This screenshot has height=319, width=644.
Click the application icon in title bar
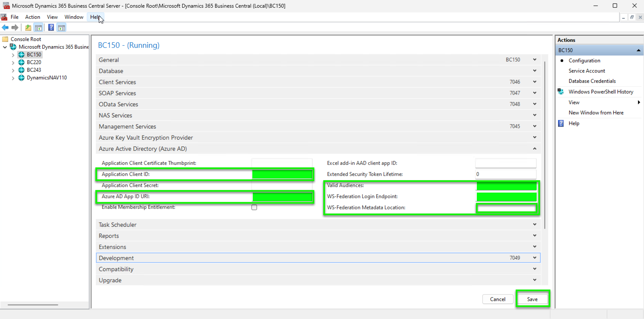coord(6,6)
